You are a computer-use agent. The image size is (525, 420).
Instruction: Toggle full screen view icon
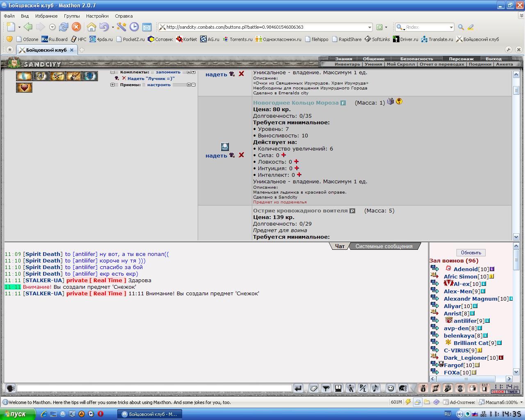[147, 27]
